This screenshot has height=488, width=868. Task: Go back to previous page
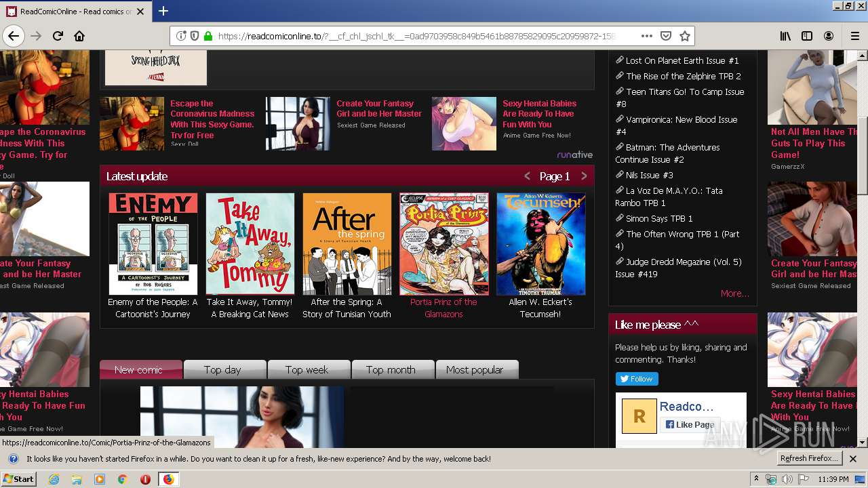click(x=14, y=36)
